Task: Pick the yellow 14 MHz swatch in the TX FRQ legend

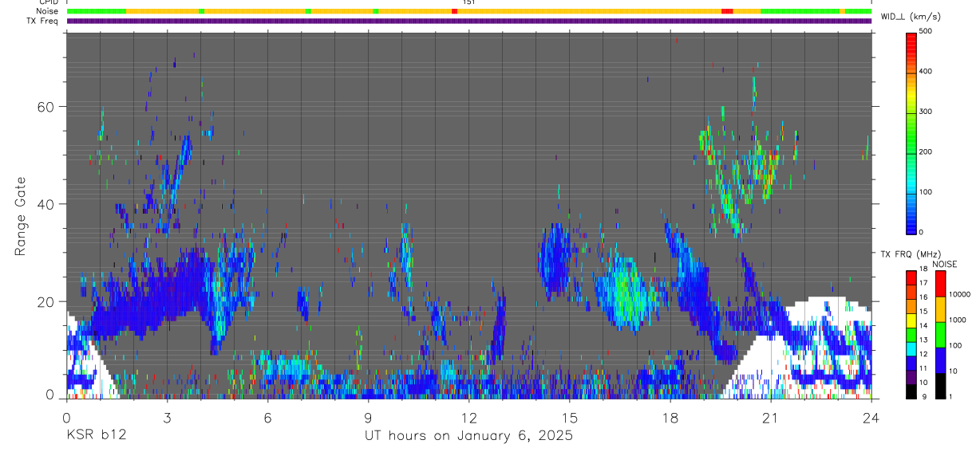Action: pos(911,320)
